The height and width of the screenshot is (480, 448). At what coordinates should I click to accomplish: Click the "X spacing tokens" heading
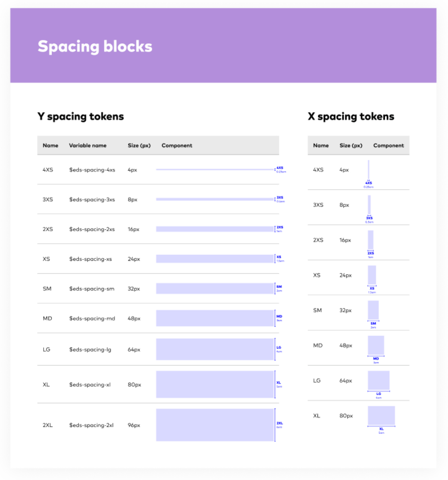(351, 116)
